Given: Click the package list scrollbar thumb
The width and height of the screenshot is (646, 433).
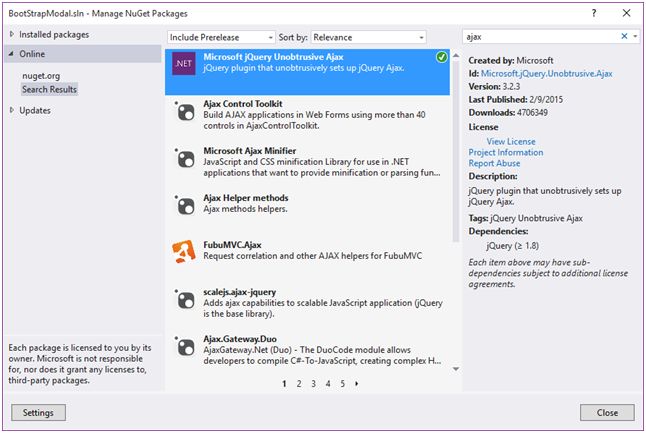Looking at the screenshot, I should (455, 151).
